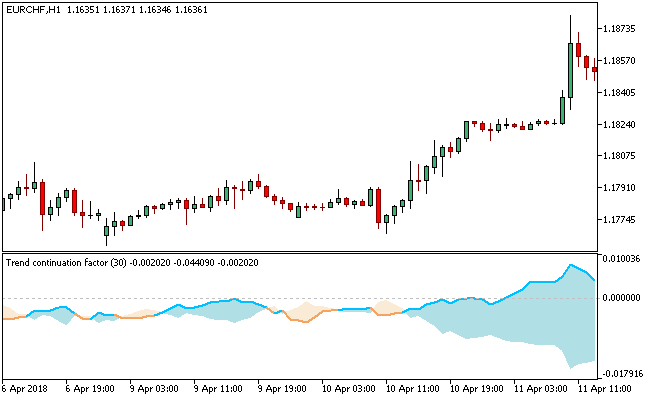The width and height of the screenshot is (650, 400).
Task: Click the blue indicator line at its highest peak
Action: [x=571, y=266]
